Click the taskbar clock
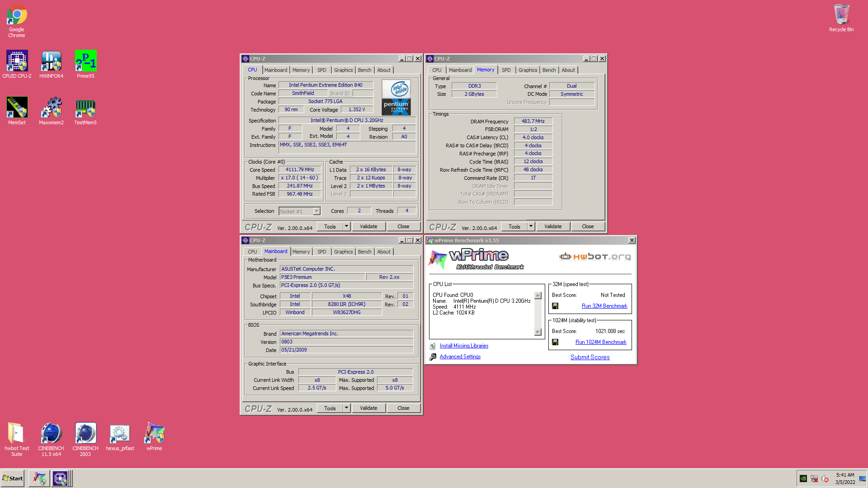 coord(845,479)
